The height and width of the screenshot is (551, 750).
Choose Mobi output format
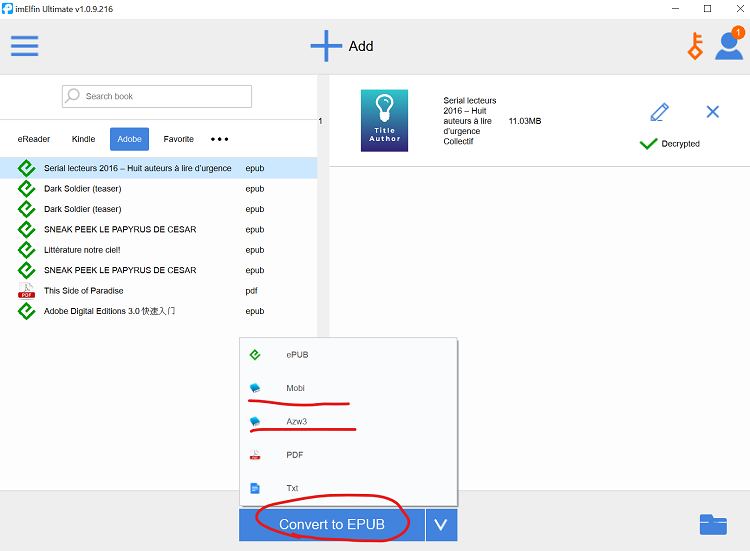point(348,388)
